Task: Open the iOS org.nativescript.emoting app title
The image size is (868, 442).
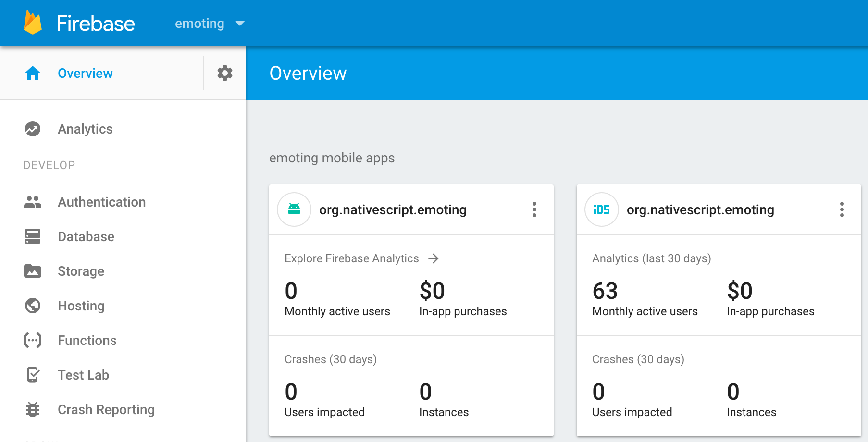Action: coord(700,209)
